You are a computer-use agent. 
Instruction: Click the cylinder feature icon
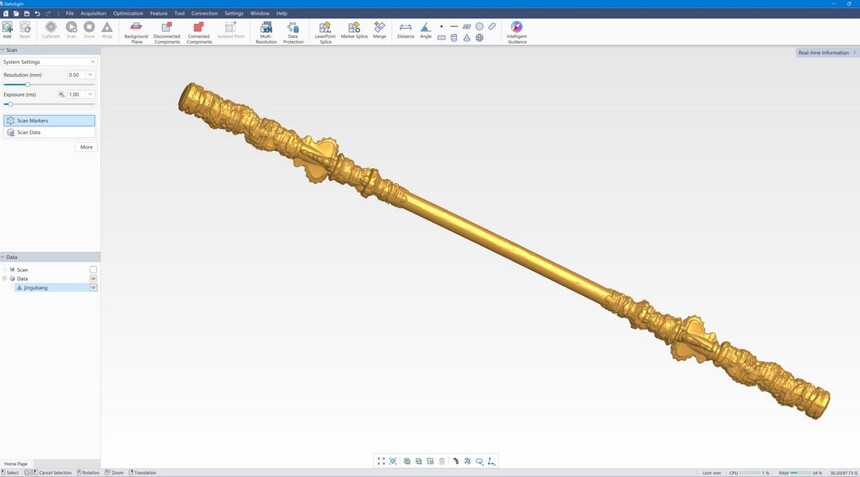click(454, 38)
